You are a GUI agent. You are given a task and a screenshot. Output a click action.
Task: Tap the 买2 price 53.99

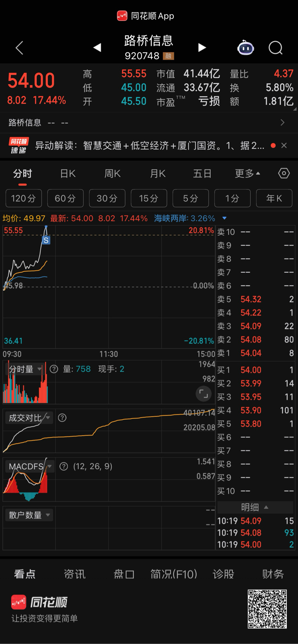click(x=251, y=384)
